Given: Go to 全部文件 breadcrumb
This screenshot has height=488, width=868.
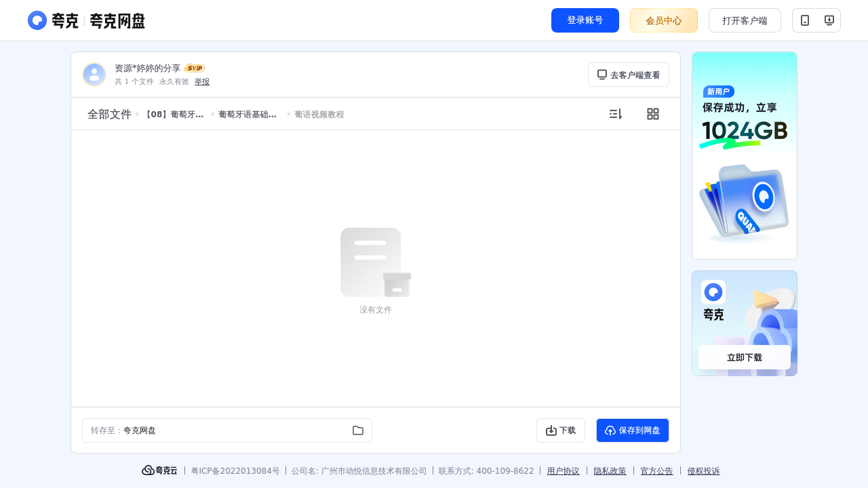Looking at the screenshot, I should tap(109, 114).
